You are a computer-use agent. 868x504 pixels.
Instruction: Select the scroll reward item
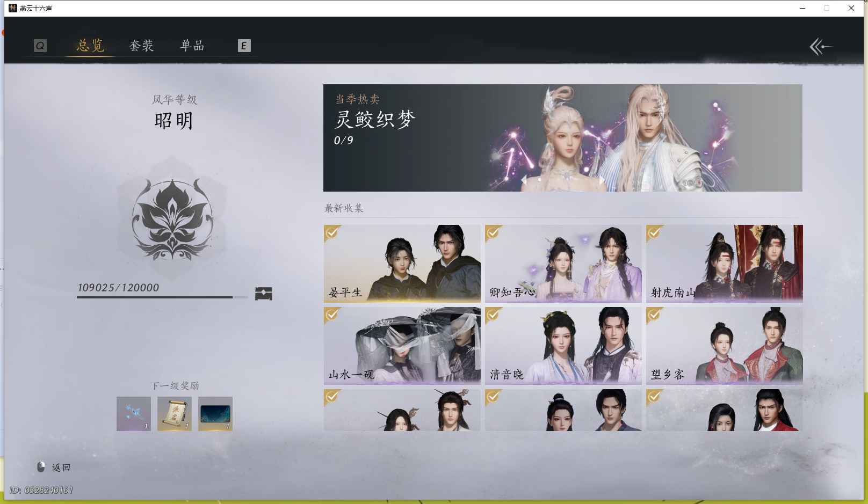(175, 414)
